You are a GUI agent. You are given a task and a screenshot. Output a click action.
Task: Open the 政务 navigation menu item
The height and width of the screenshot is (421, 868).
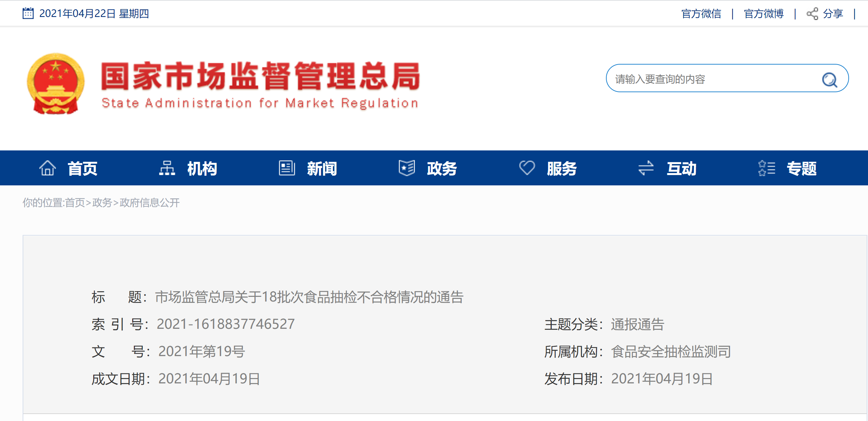442,168
